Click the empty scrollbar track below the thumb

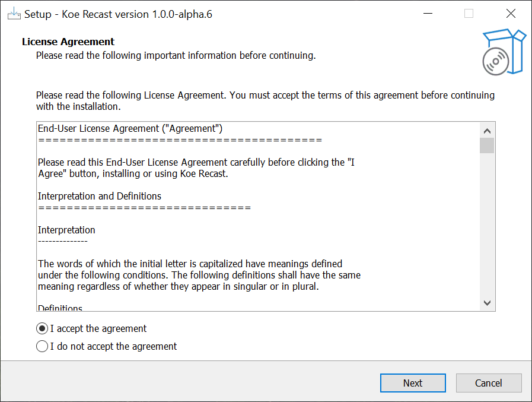[487, 224]
